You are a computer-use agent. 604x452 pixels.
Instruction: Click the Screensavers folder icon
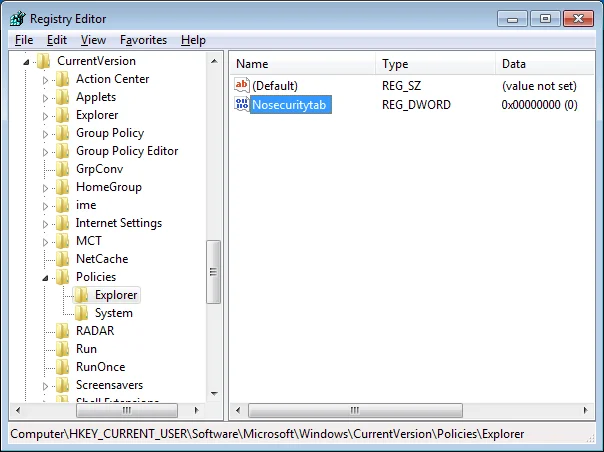(x=62, y=385)
